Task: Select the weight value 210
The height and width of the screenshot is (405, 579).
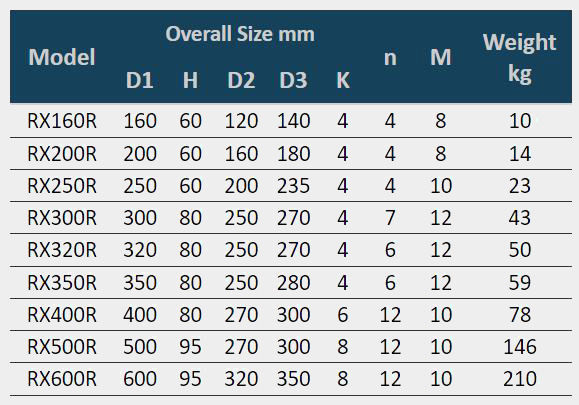Action: (520, 379)
